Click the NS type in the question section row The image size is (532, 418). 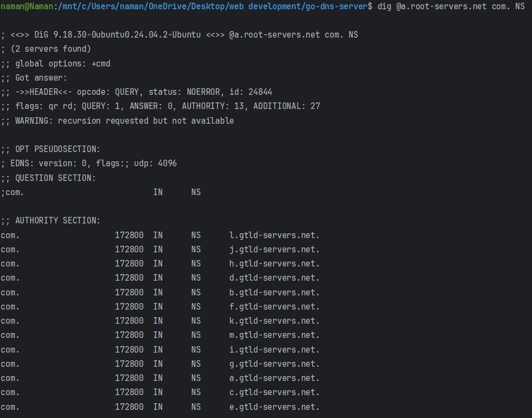[196, 192]
